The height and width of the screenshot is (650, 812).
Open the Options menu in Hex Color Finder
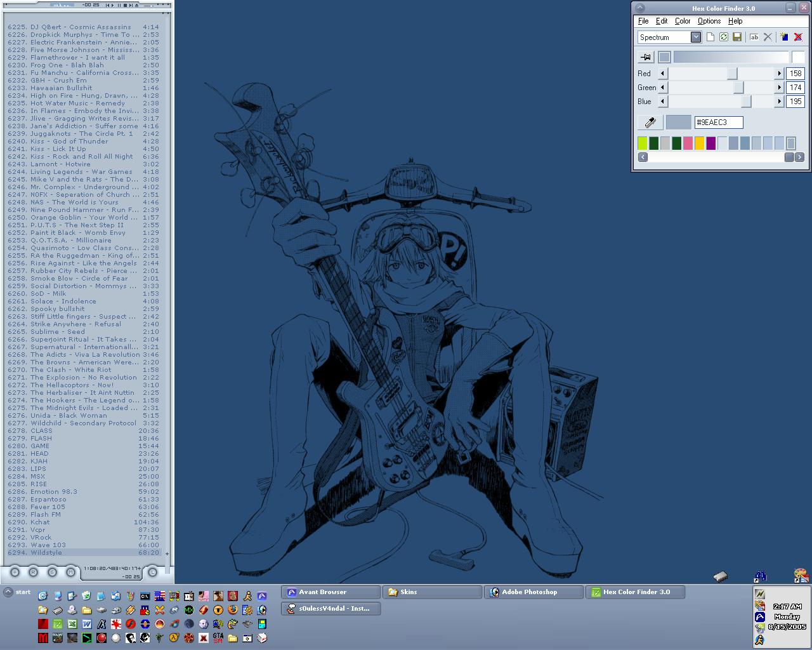709,21
